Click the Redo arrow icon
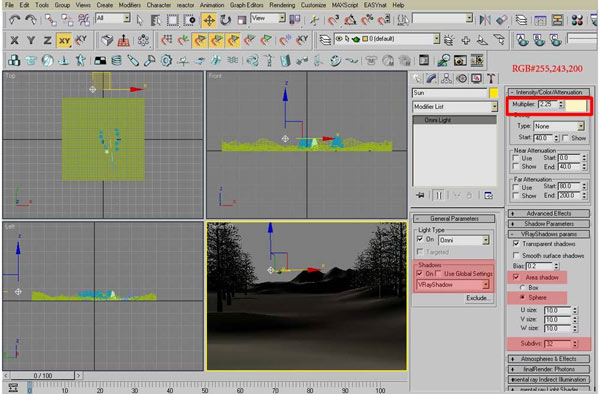 click(x=31, y=19)
